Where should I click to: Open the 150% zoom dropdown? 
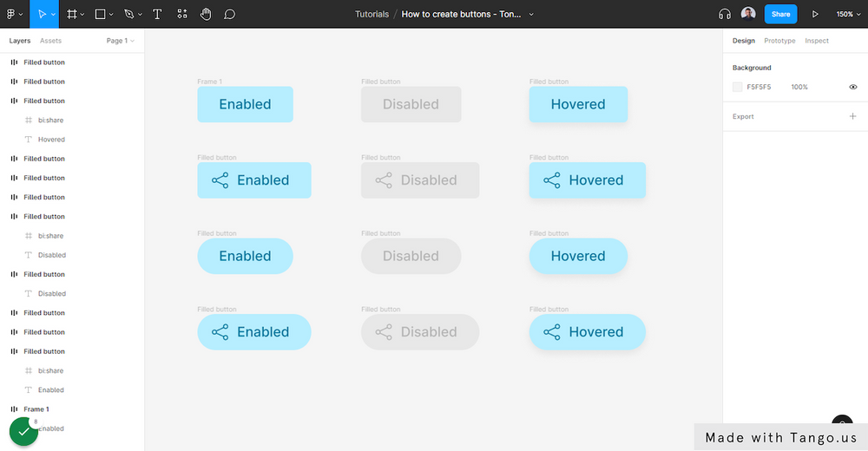848,15
